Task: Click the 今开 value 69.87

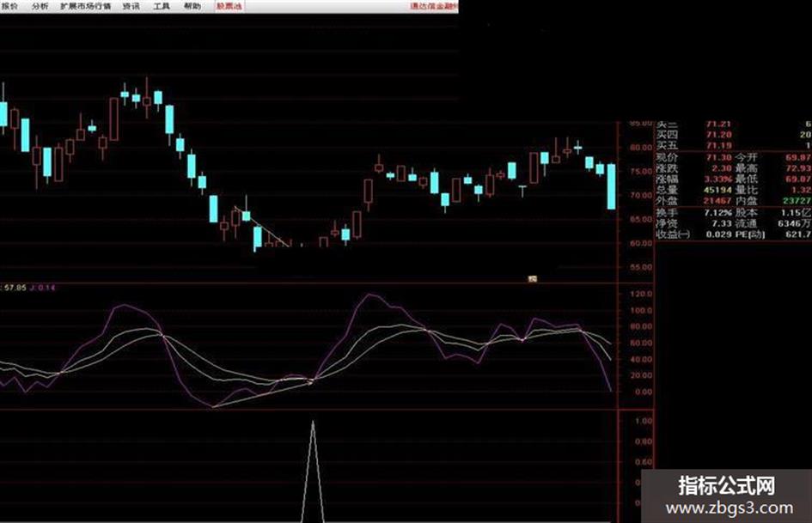Action: 798,157
